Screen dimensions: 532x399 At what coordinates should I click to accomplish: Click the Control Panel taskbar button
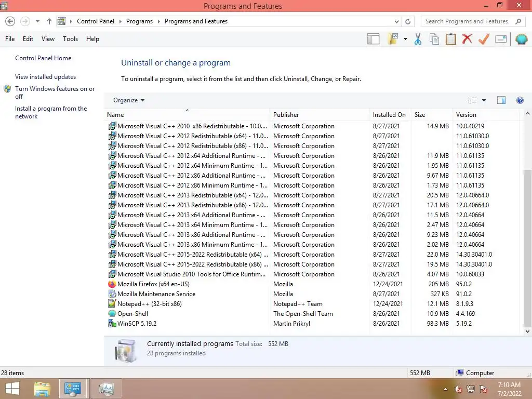point(73,389)
